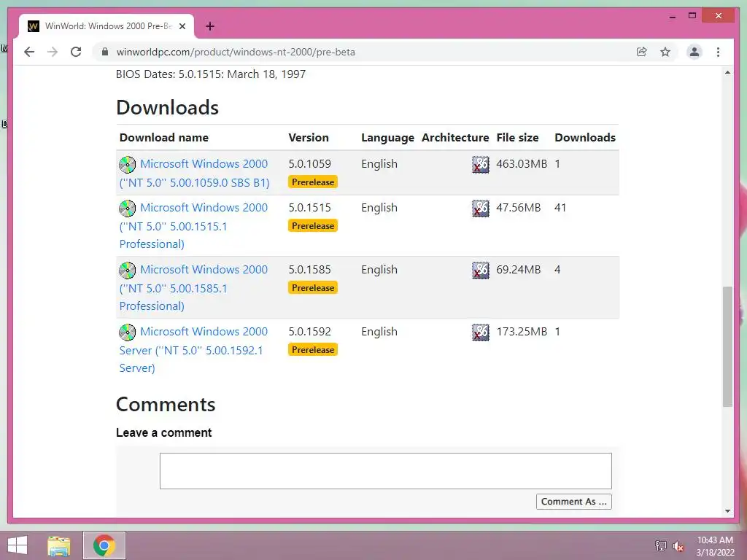Screen dimensions: 747x560
Task: Select the WinWorld: Windows 2000 Pre-Beta tab
Action: point(107,26)
